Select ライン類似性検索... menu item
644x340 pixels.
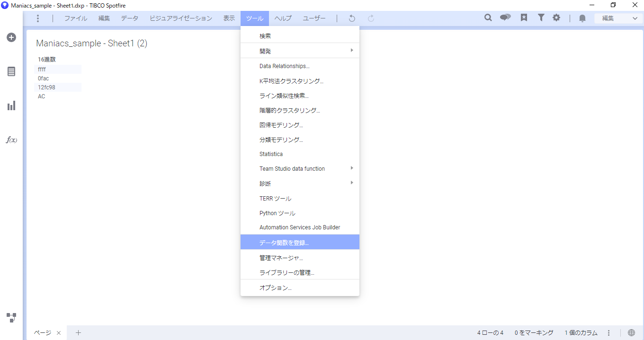300,96
